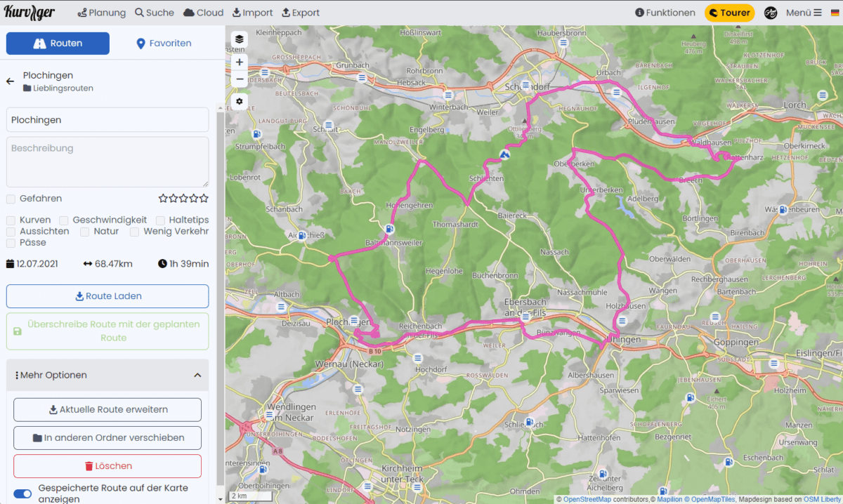Image resolution: width=843 pixels, height=504 pixels.
Task: Click the blue POI marker near Eislingen
Action: click(773, 364)
